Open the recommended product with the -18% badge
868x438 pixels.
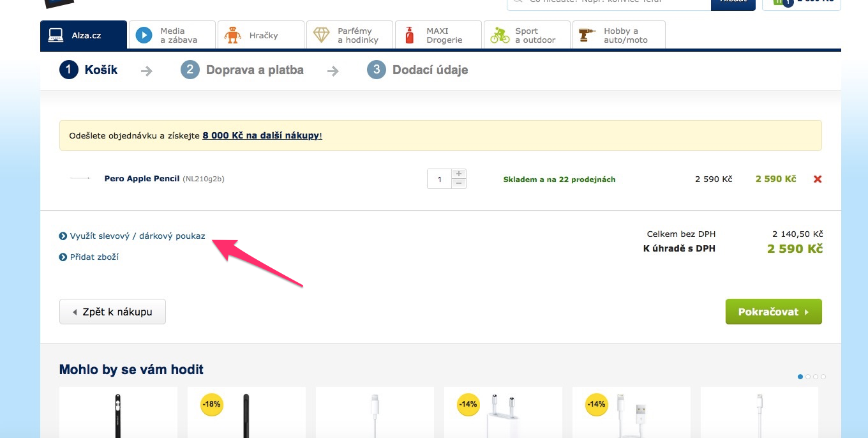click(x=246, y=412)
